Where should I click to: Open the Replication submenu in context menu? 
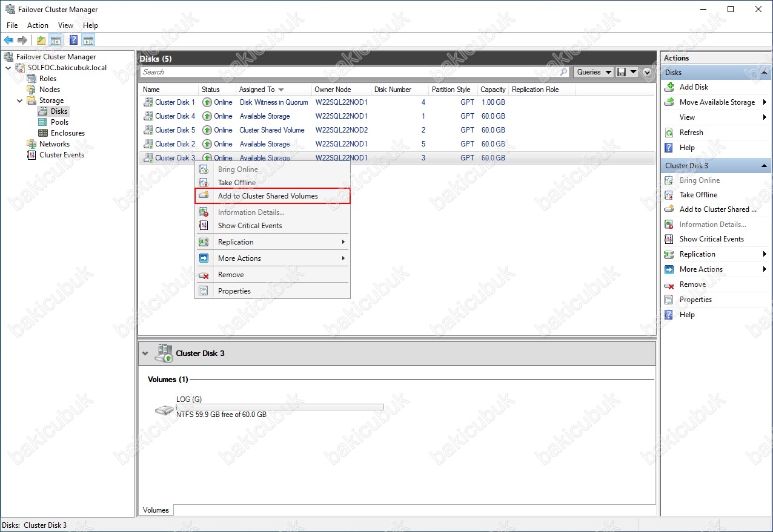pyautogui.click(x=273, y=242)
